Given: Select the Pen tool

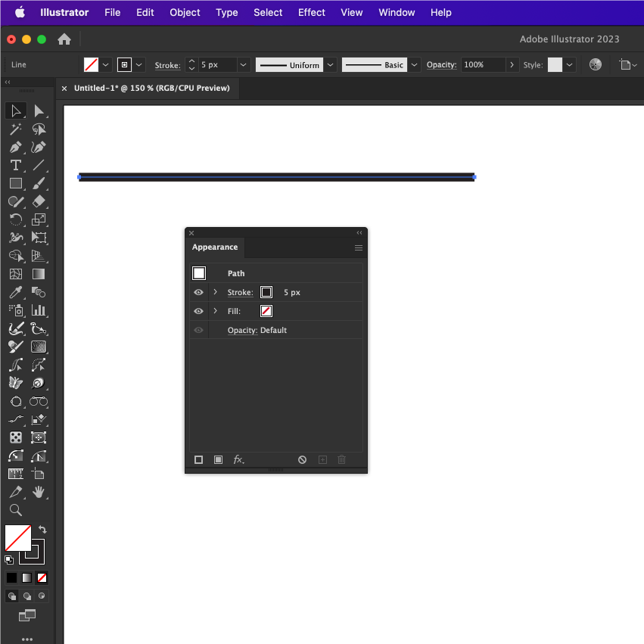Looking at the screenshot, I should 16,147.
